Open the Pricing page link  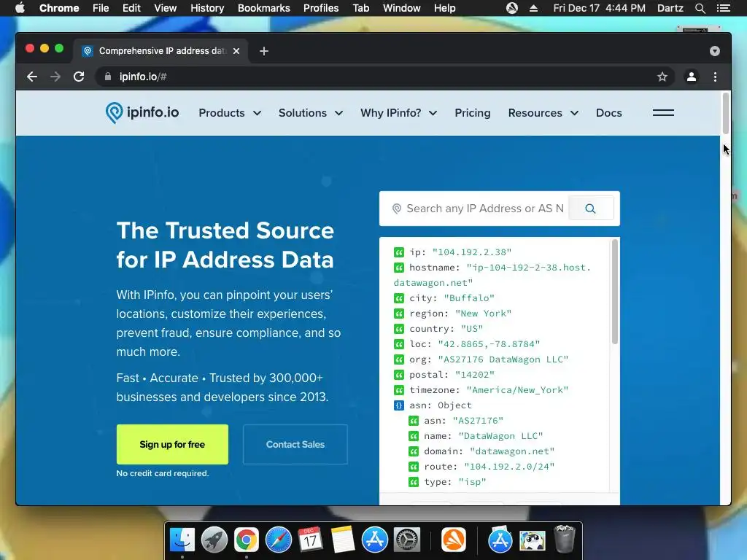click(x=473, y=113)
